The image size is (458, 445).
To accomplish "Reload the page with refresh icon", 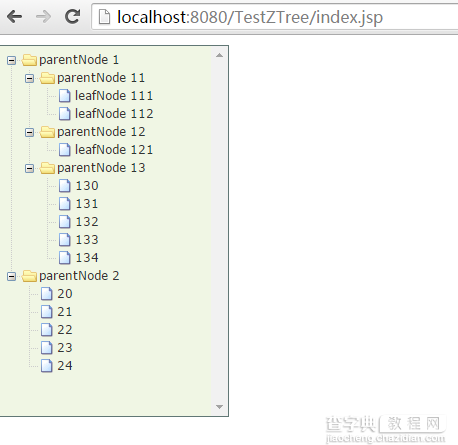I will [72, 17].
